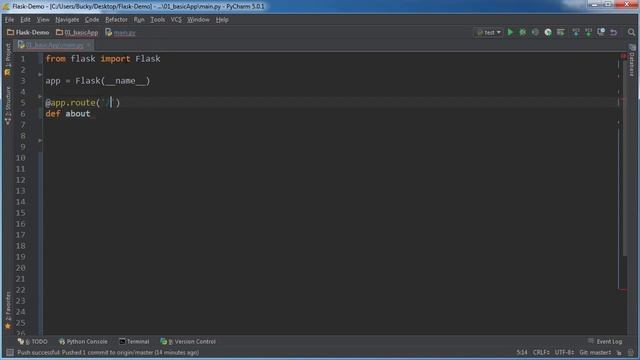The height and width of the screenshot is (360, 640).
Task: Open the Event Log
Action: [605, 341]
